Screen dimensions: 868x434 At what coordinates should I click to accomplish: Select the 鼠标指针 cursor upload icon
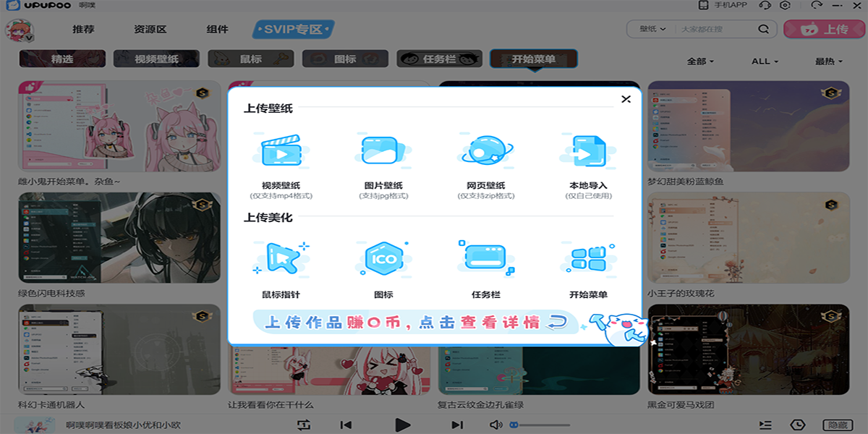(282, 257)
